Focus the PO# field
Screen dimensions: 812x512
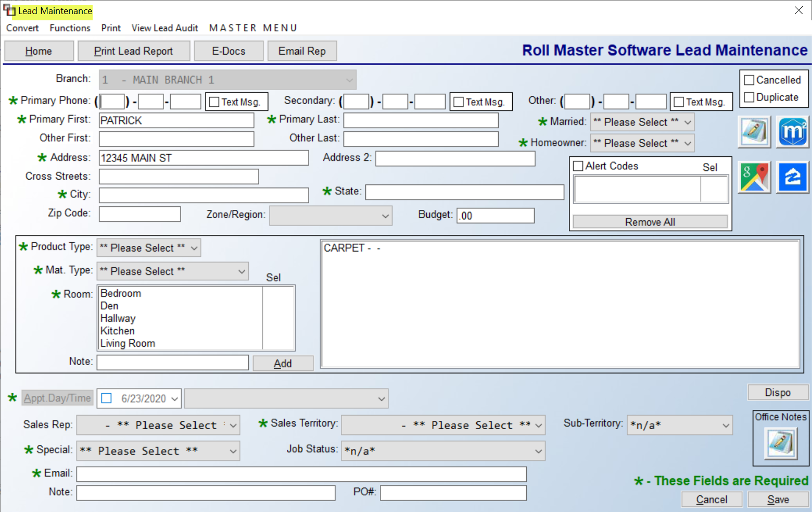[453, 493]
